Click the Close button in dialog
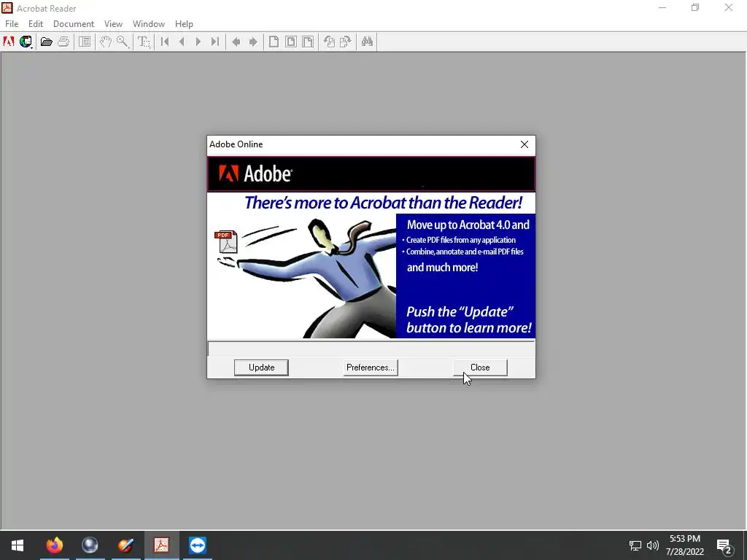Image resolution: width=747 pixels, height=560 pixels. click(480, 367)
